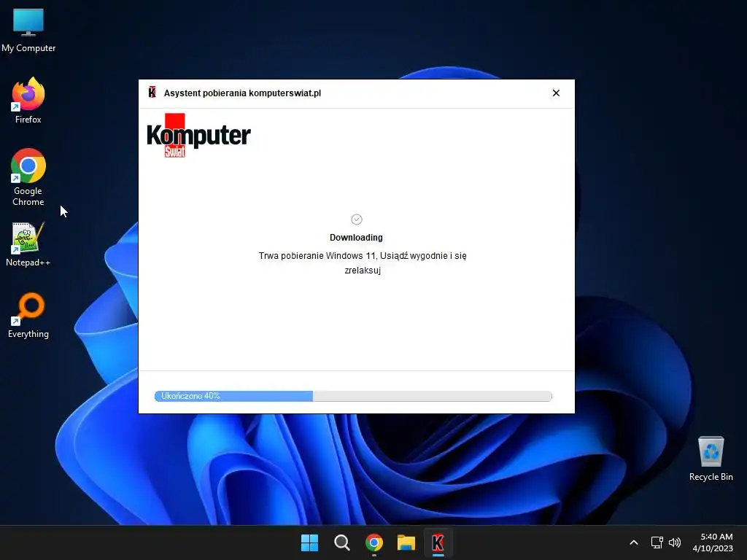The image size is (747, 560).
Task: Click the checkmark circle above Downloading
Action: (x=356, y=219)
